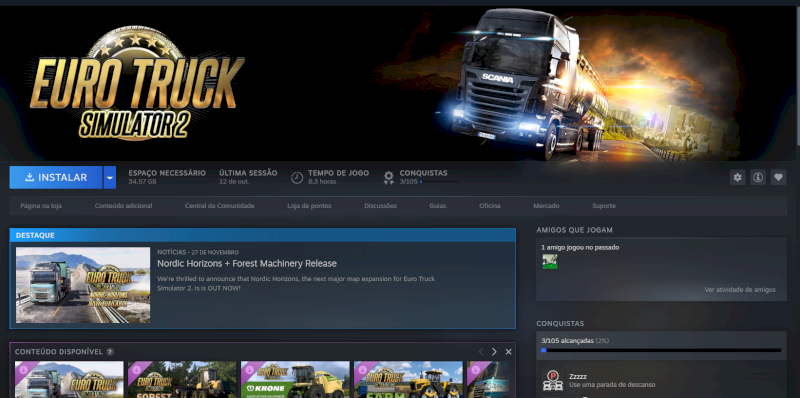This screenshot has height=398, width=800.
Task: Click the 3/105 alcançadas progress bar
Action: coord(661,350)
